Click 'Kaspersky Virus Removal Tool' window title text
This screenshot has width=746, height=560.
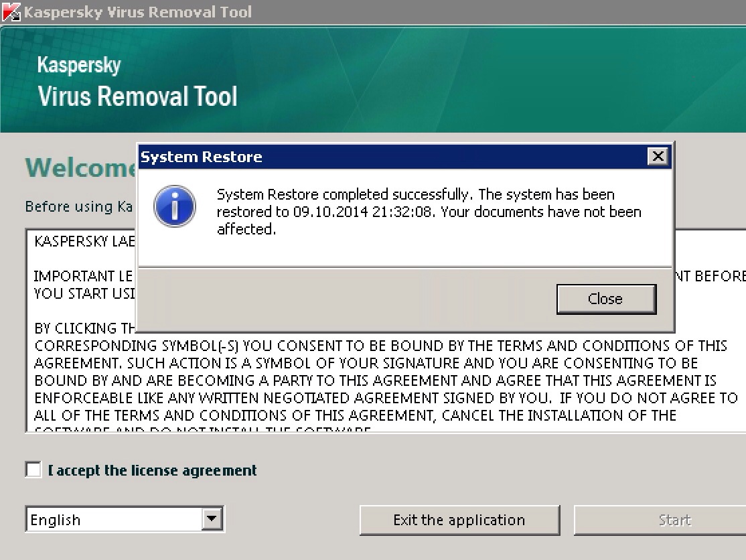(x=137, y=12)
